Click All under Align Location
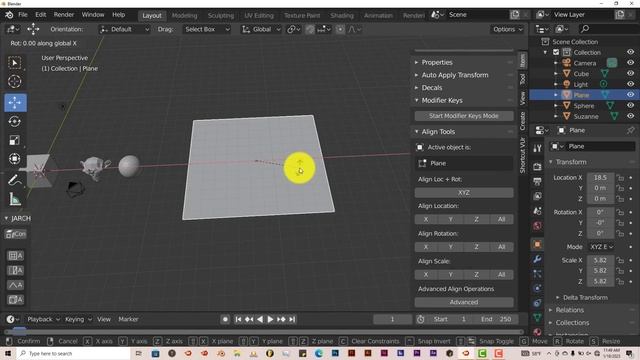The image size is (640, 360). pyautogui.click(x=502, y=219)
